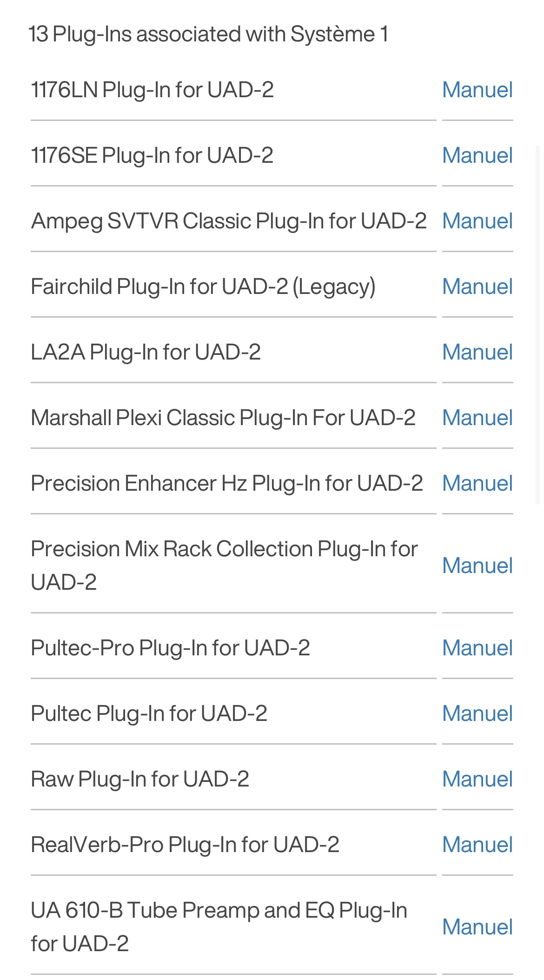The width and height of the screenshot is (544, 980).
Task: Select the 1176LN Plug-In for UAD-2 row
Action: pyautogui.click(x=233, y=90)
